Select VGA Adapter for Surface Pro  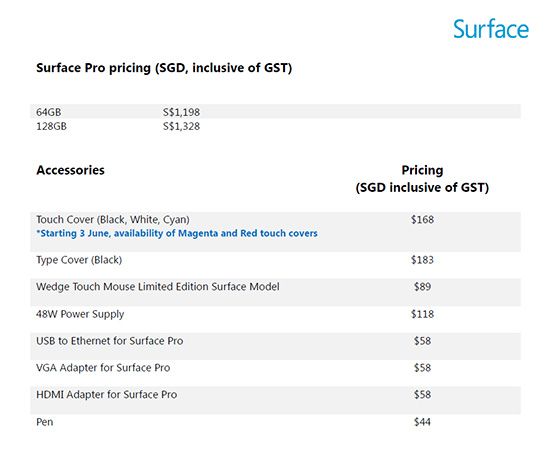point(103,368)
